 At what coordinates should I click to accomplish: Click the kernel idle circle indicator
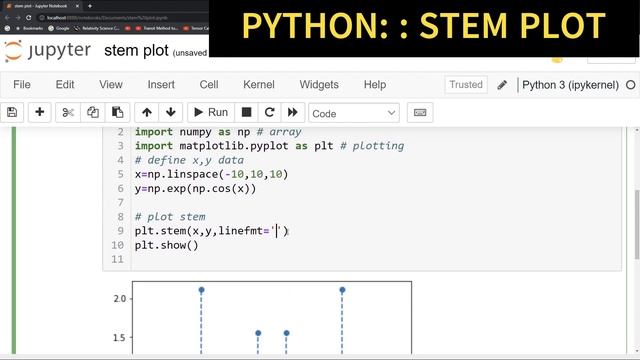pyautogui.click(x=631, y=85)
